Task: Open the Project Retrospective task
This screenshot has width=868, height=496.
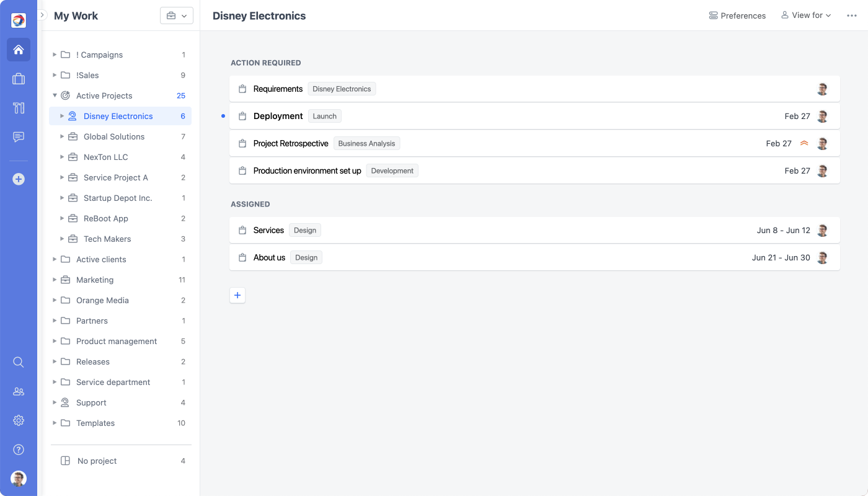Action: coord(534,143)
